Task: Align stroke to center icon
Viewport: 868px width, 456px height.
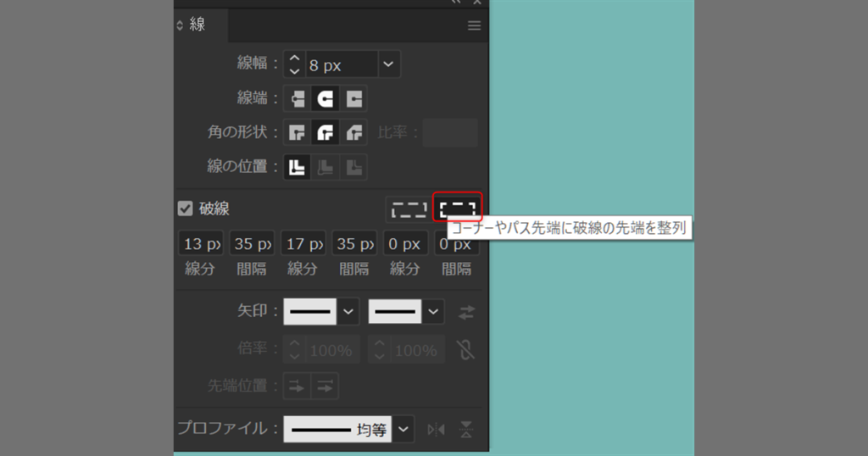Action: pyautogui.click(x=298, y=167)
